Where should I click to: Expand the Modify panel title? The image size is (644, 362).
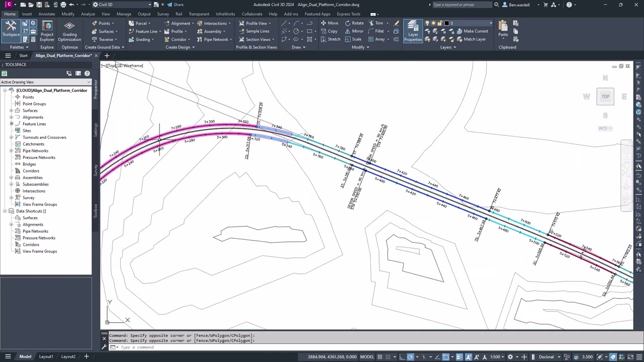360,47
